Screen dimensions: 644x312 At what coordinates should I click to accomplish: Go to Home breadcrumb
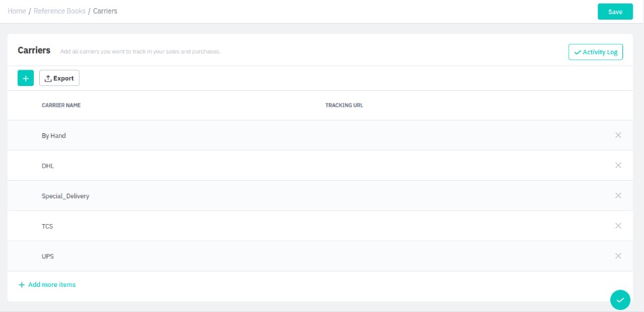[16, 12]
